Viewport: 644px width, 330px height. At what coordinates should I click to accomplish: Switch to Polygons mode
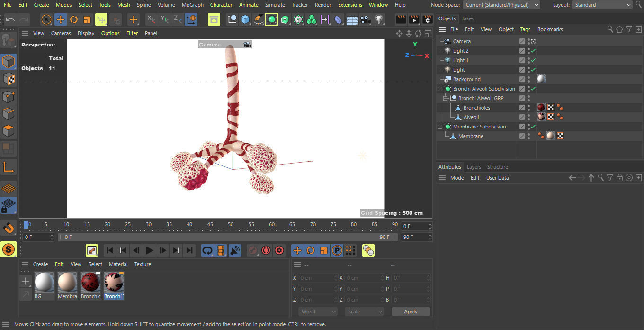click(9, 131)
